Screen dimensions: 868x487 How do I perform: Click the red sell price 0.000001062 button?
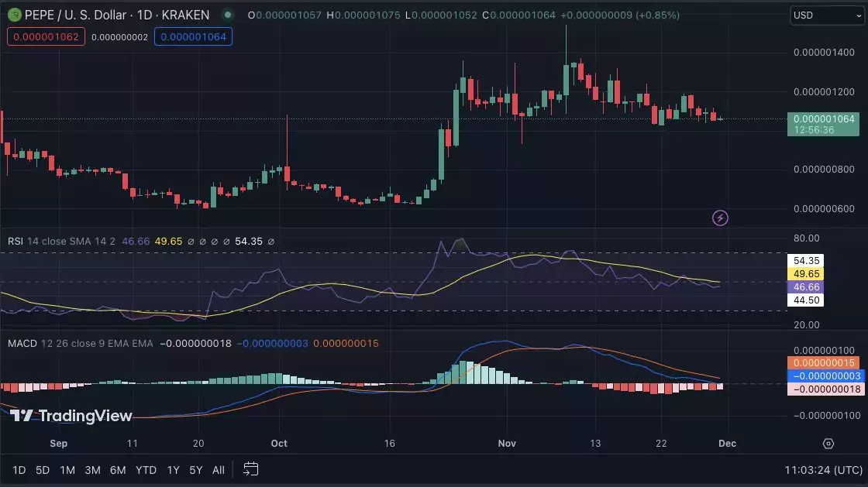46,37
